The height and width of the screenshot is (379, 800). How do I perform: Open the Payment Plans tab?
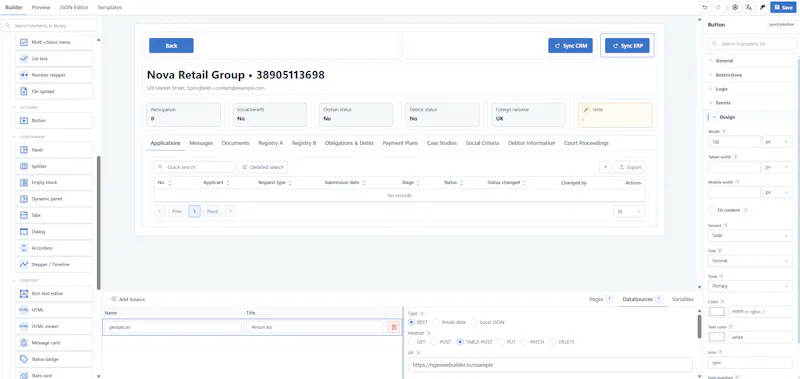click(x=400, y=143)
